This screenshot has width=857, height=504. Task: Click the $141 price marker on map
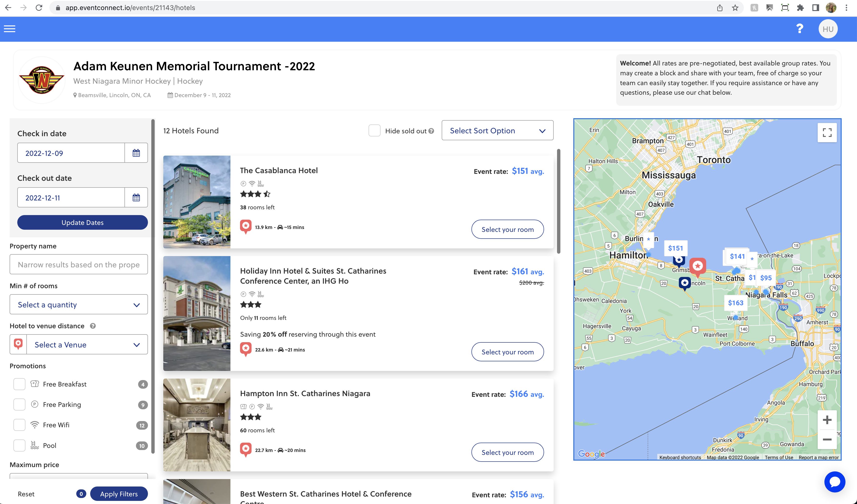(737, 256)
